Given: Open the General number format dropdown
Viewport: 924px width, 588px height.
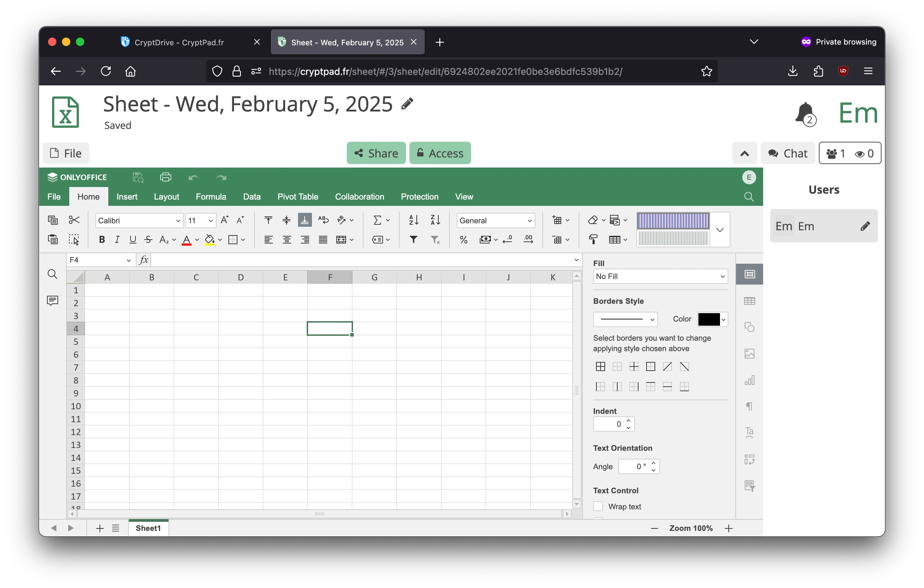Looking at the screenshot, I should click(495, 220).
